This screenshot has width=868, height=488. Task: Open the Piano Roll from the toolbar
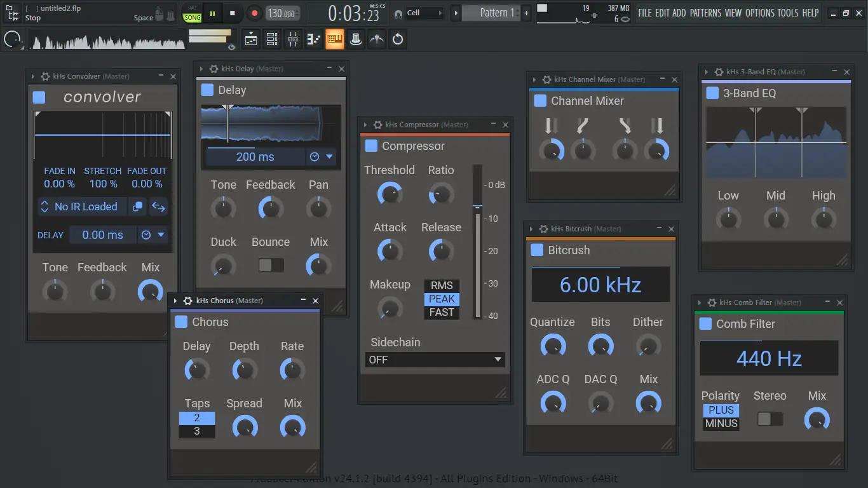coord(314,39)
